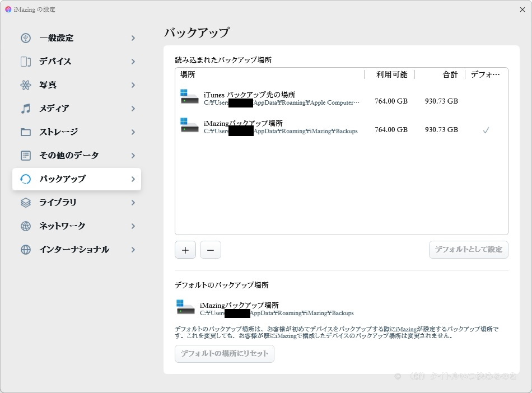Click the ネットワーク globe icon
Screen dimensions: 532x393
click(x=26, y=226)
